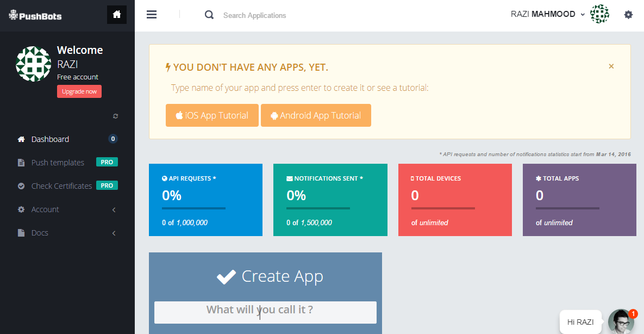
Task: Expand the Docs submenu chevron
Action: [x=114, y=233]
